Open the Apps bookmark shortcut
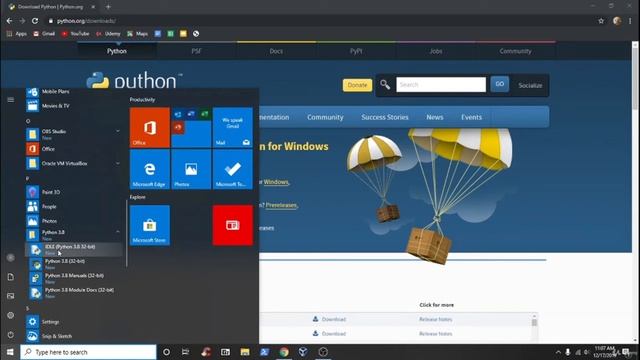This screenshot has width=640, height=360. pos(17,34)
